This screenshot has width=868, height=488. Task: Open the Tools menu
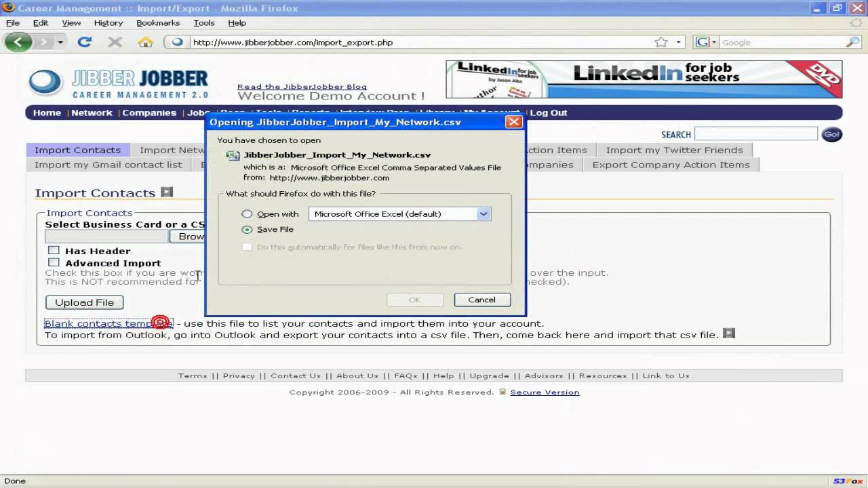pyautogui.click(x=204, y=22)
